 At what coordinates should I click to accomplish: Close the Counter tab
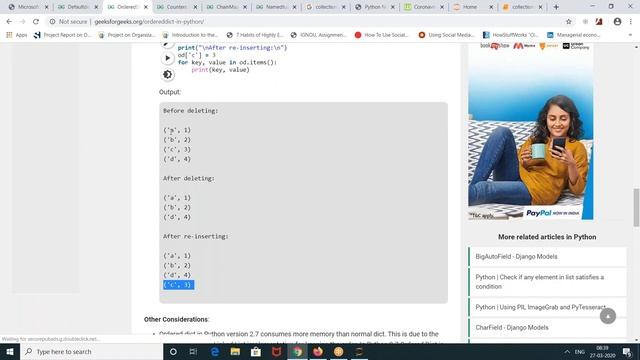coord(195,7)
